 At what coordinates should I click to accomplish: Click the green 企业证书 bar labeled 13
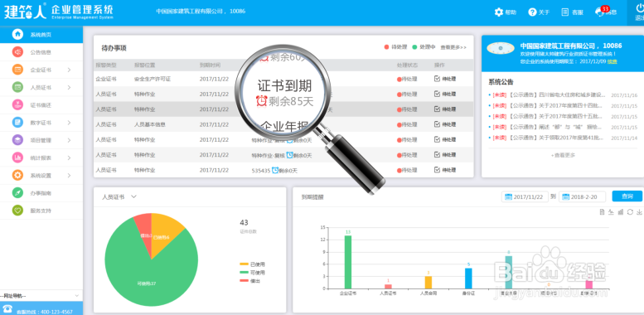pyautogui.click(x=348, y=262)
